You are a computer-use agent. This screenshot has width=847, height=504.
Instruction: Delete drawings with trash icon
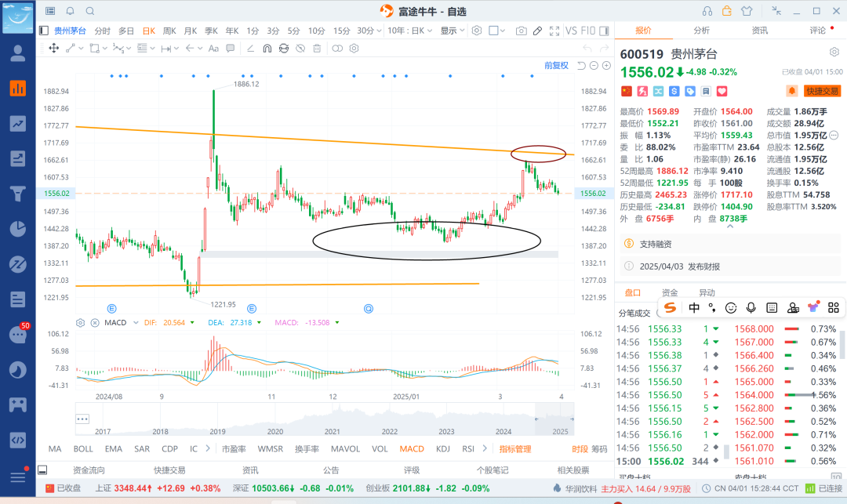[x=317, y=49]
